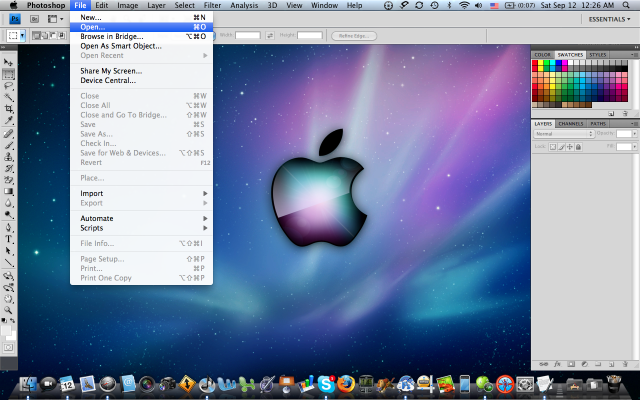Expand the Automate submenu
This screenshot has width=640, height=400.
141,218
